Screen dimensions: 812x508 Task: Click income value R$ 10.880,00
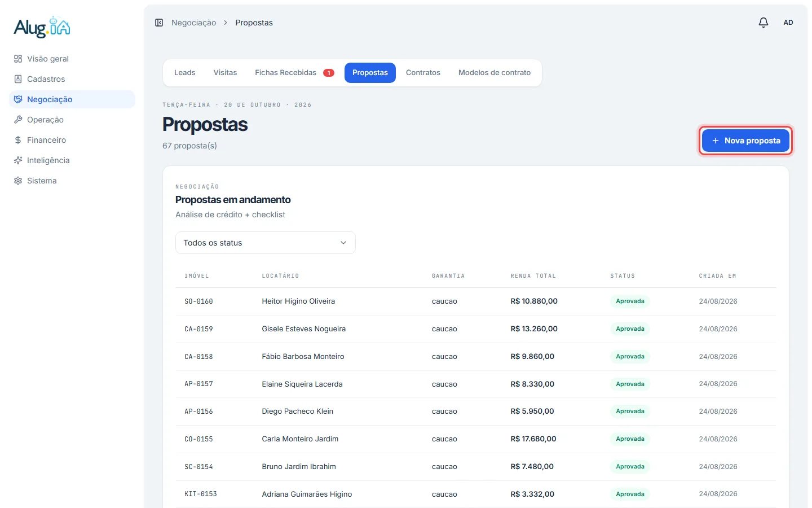coord(534,301)
